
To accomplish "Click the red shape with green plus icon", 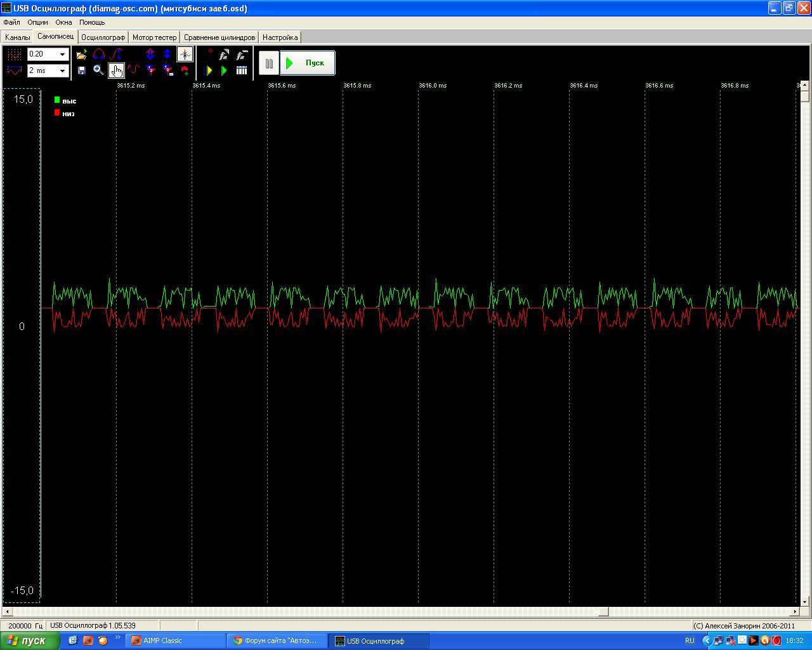I will 185,70.
